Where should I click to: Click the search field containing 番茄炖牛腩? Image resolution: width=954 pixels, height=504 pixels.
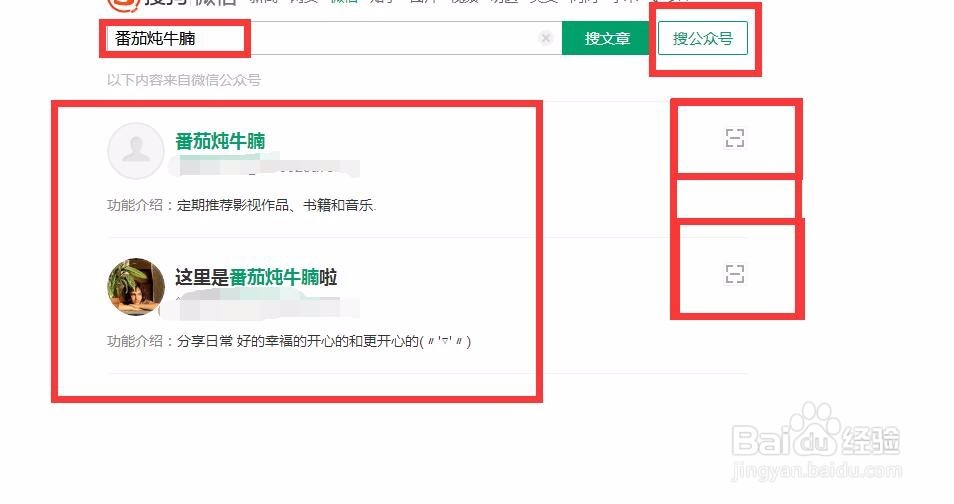(x=333, y=38)
